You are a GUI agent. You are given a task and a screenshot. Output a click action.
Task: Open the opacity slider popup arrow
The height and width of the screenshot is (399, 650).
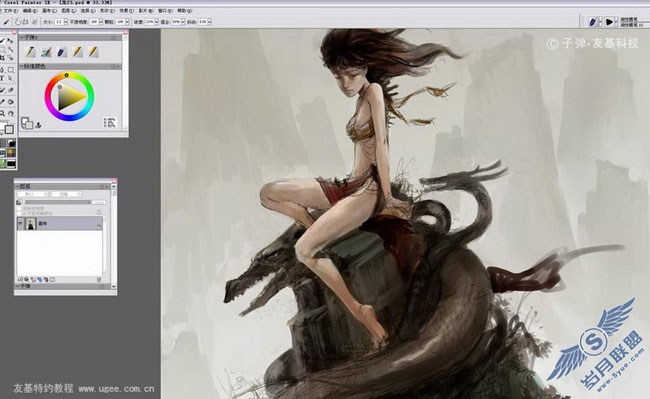[x=101, y=22]
